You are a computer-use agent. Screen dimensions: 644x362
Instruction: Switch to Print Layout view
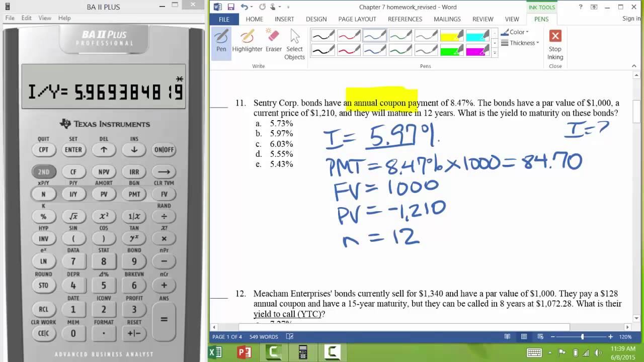(524, 337)
